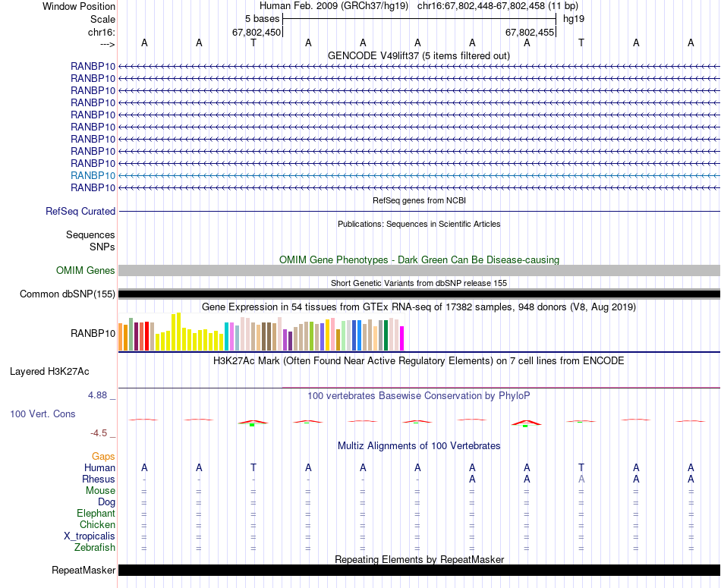The image size is (721, 588).
Task: Click the RANBP10 label beside GTEx chart
Action: pos(93,333)
